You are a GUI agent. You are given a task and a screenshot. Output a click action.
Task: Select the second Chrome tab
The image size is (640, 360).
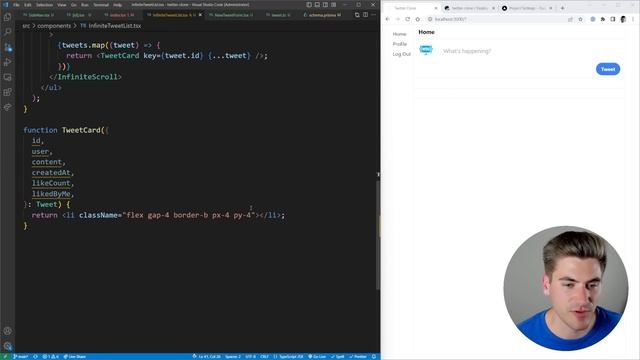tap(469, 8)
